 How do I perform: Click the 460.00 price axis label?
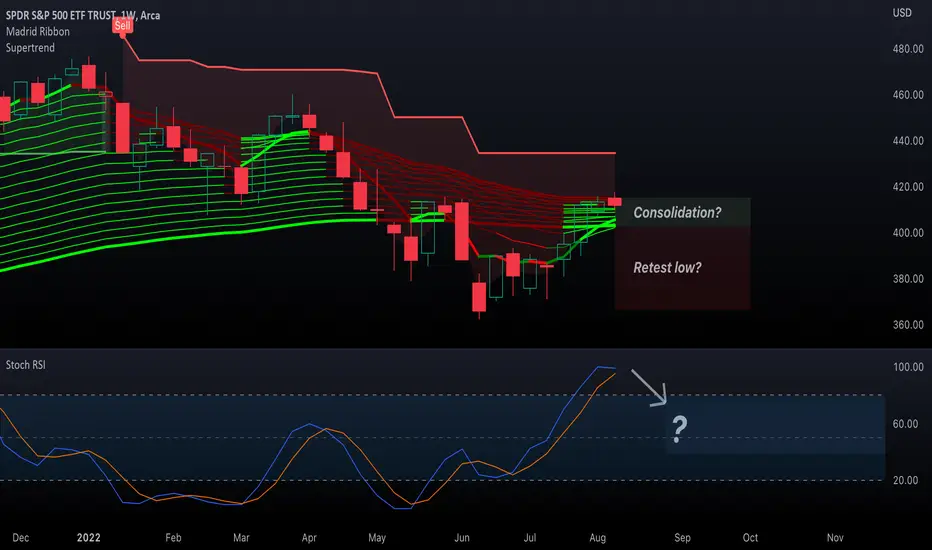click(908, 95)
